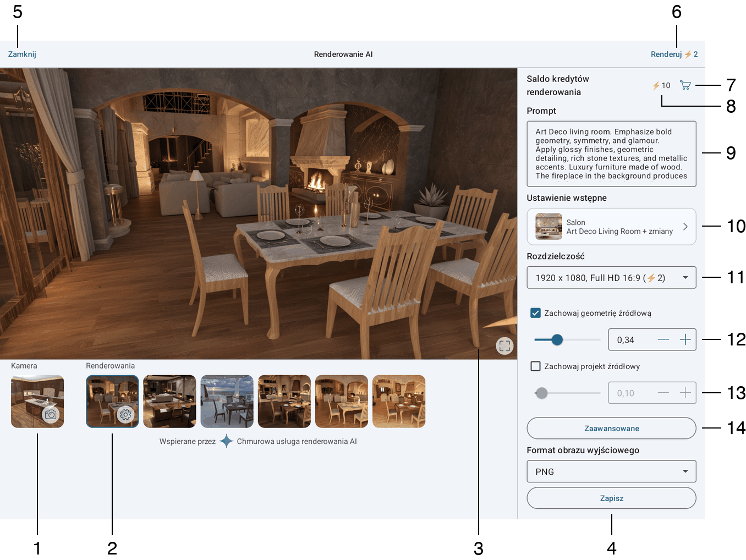
Task: Select the fourth rendering thumbnail
Action: [x=284, y=402]
